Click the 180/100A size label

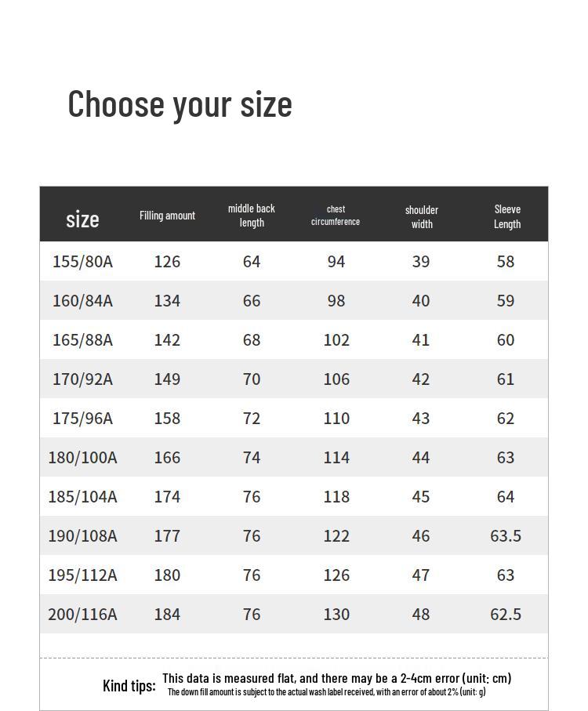pyautogui.click(x=82, y=458)
